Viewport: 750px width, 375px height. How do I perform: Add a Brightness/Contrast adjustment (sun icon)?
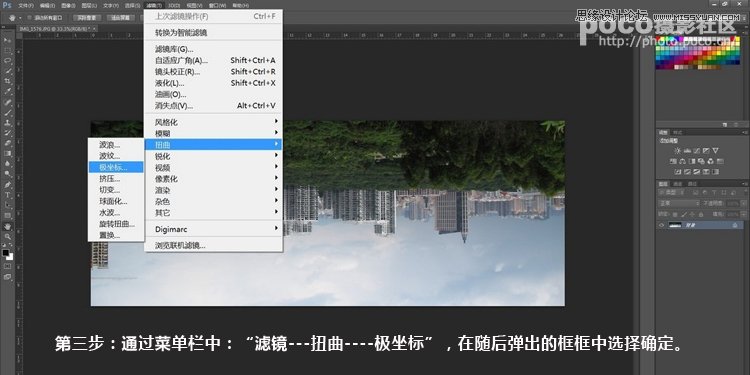(677, 151)
